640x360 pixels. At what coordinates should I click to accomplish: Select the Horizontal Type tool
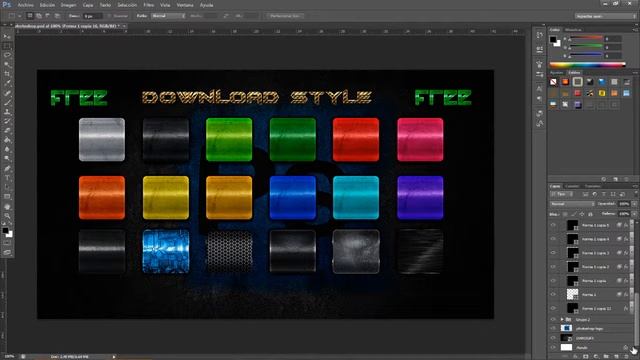tap(7, 178)
